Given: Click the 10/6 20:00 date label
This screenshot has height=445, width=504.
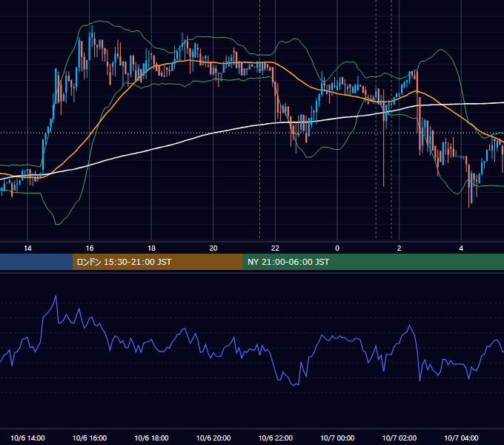Looking at the screenshot, I should coord(213,438).
